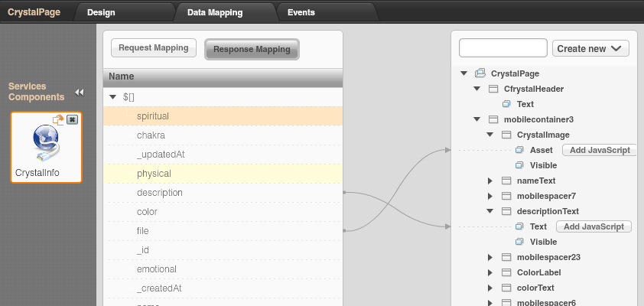Viewport: 644px width, 306px height.
Task: Open the Events tab
Action: (x=301, y=12)
